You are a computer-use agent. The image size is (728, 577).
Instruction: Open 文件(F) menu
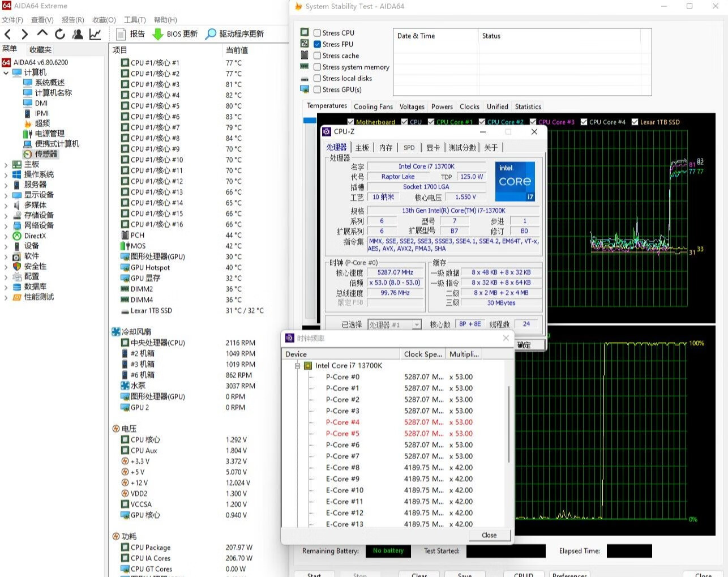[x=12, y=20]
